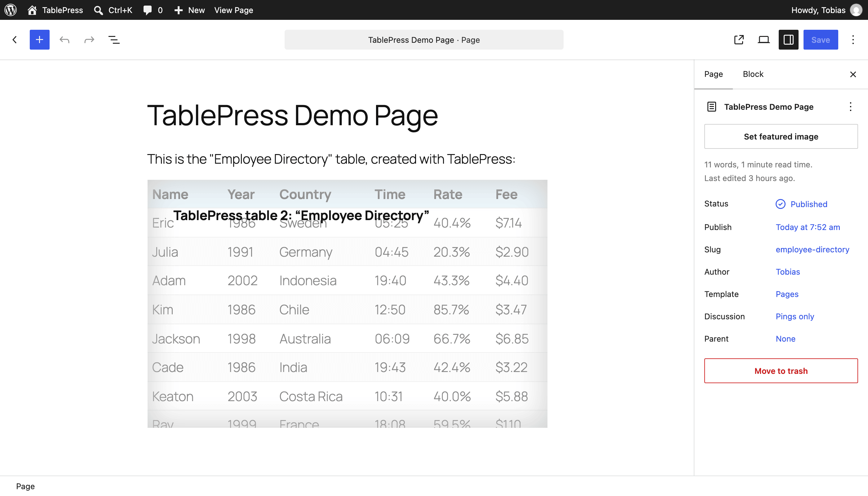Click the New content plus item
This screenshot has height=496, width=868.
189,10
